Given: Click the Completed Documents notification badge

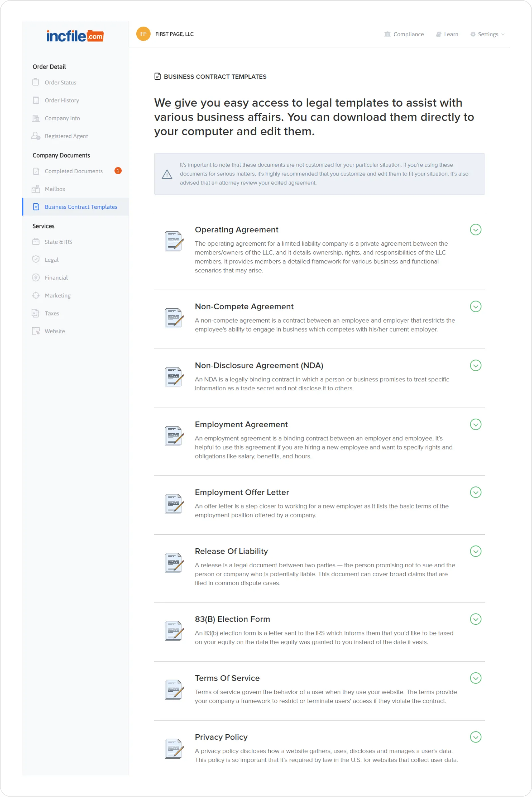Looking at the screenshot, I should [x=118, y=171].
